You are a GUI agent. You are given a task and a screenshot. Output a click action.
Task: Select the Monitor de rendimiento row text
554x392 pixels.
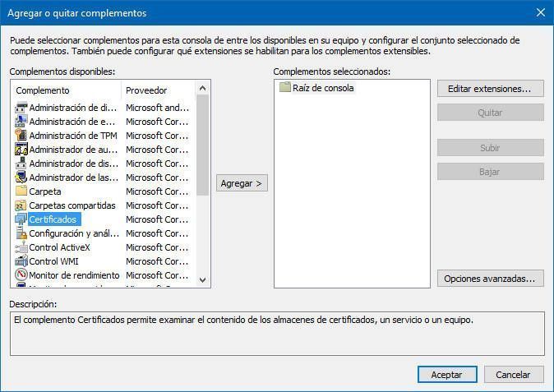click(x=74, y=275)
